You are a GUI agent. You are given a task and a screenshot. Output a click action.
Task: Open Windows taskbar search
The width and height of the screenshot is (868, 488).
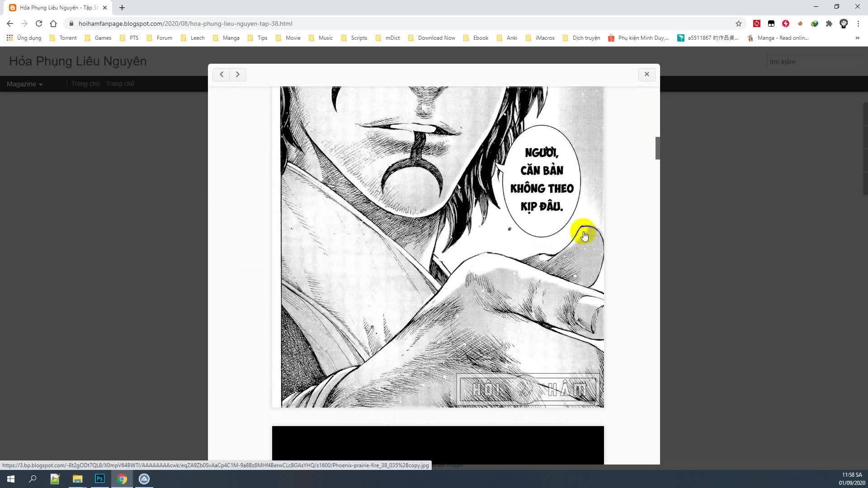click(x=33, y=479)
